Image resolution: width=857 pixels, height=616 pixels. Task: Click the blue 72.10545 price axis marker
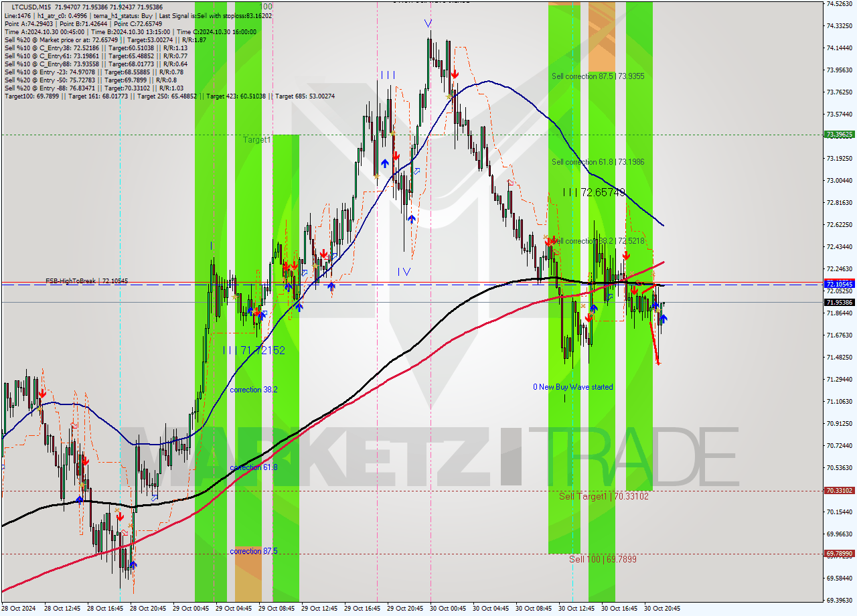coord(840,284)
